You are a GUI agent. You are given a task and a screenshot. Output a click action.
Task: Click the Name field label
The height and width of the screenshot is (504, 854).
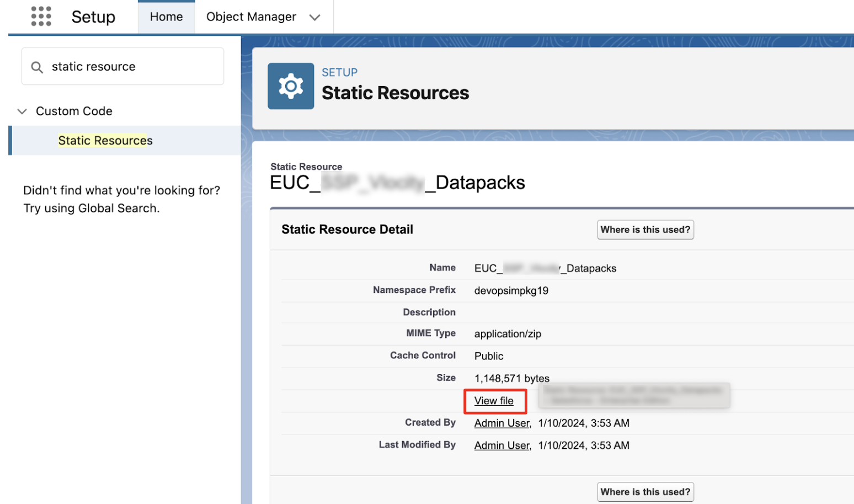tap(442, 267)
